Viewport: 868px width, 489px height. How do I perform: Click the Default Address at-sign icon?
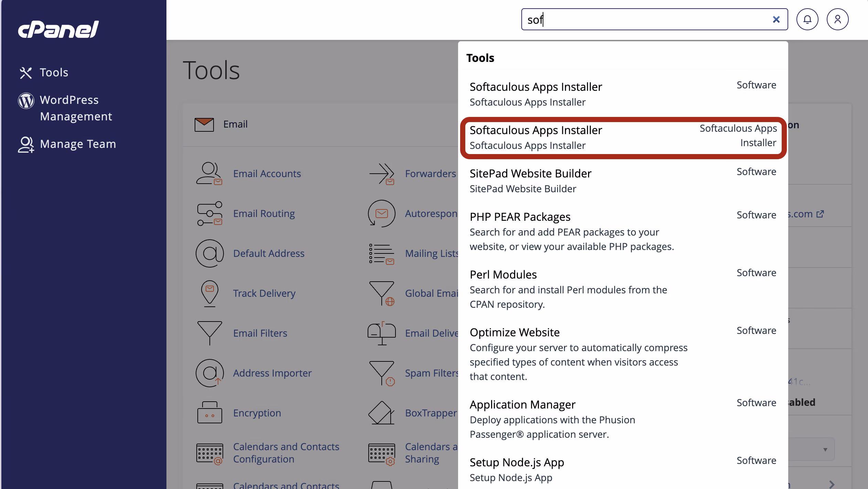[209, 253]
